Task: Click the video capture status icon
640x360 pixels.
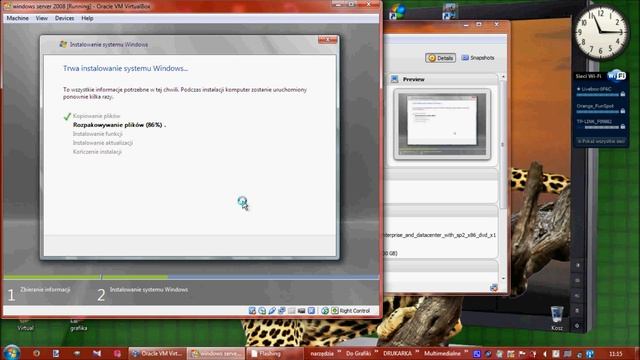Action: tap(311, 311)
